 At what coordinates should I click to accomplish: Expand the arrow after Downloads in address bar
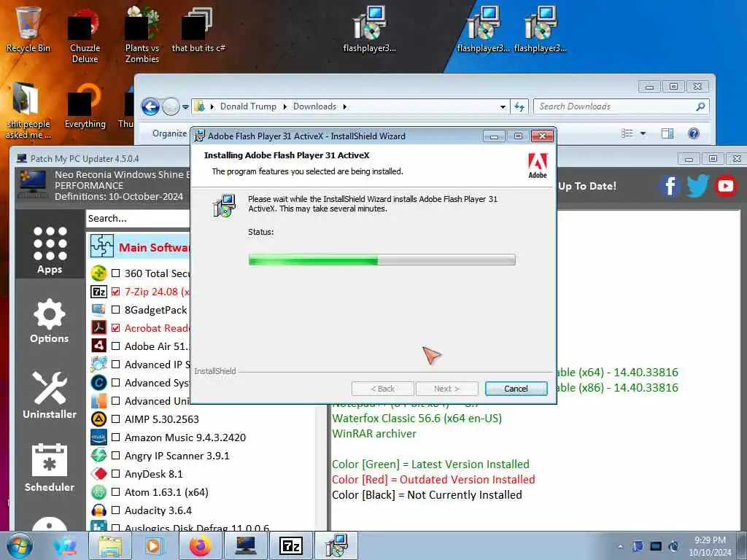[x=344, y=106]
